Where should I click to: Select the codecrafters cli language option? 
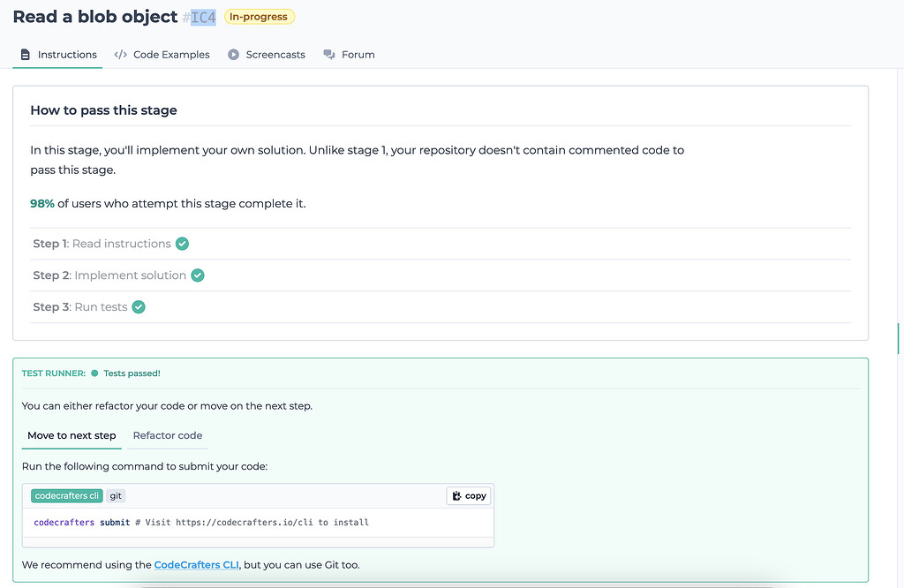tap(66, 495)
